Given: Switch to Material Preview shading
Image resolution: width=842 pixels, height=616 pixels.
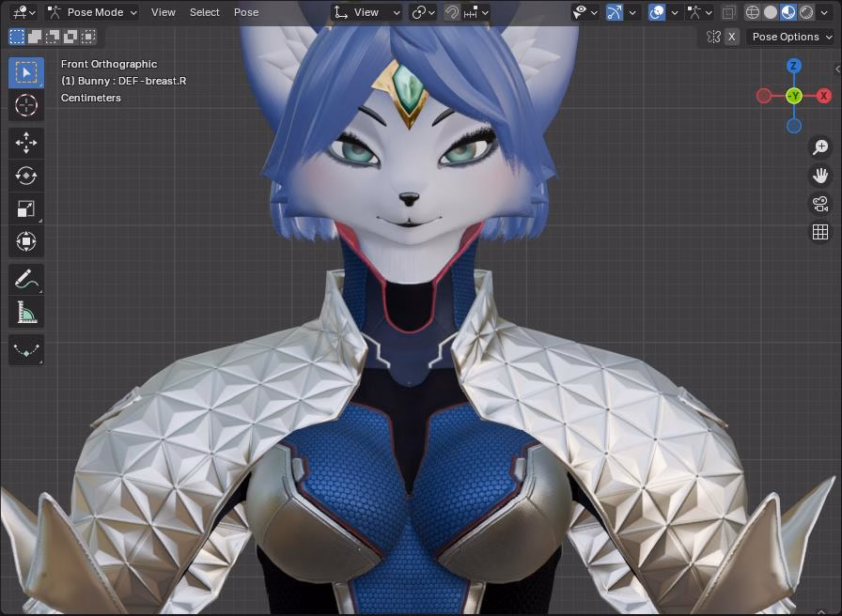Looking at the screenshot, I should click(788, 12).
